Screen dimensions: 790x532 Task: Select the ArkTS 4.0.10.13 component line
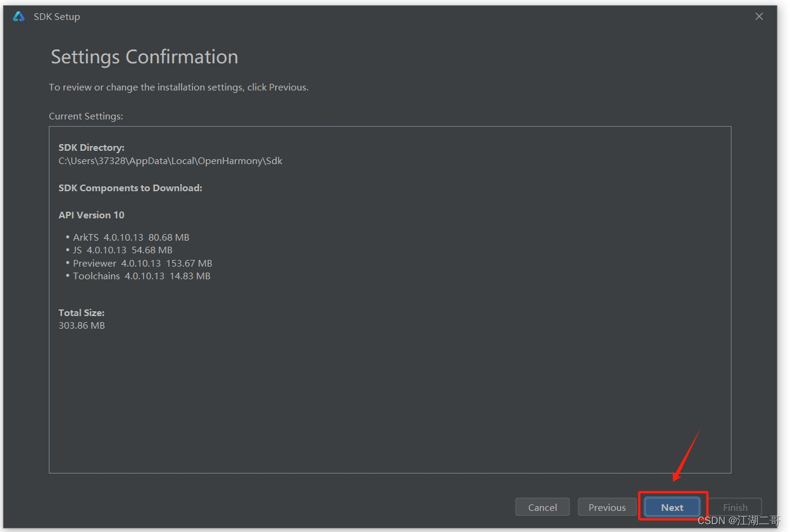click(131, 237)
